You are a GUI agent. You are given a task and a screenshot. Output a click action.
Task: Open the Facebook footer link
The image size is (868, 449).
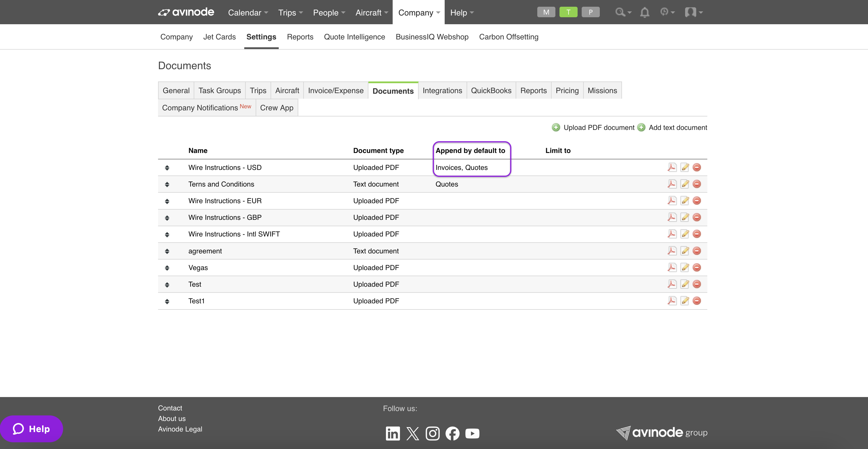[x=453, y=433]
